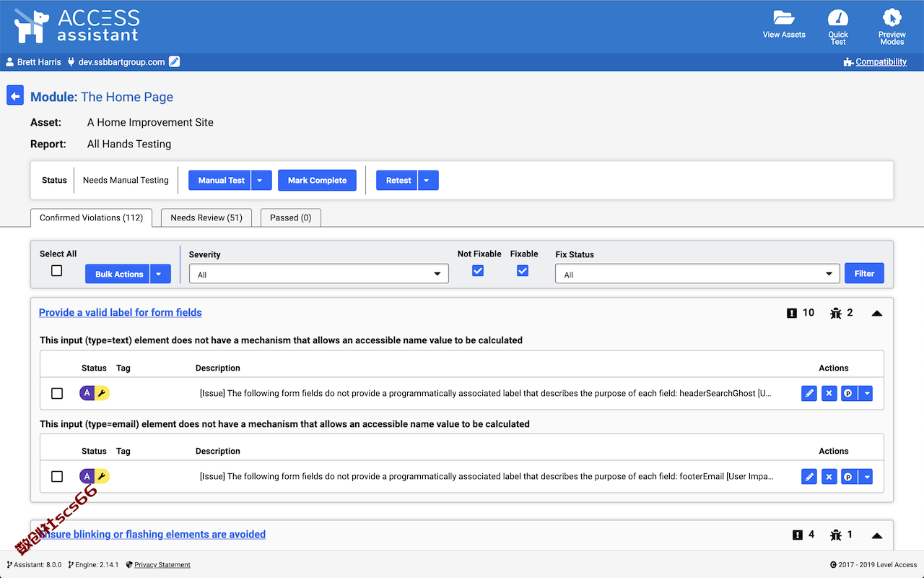Click the Bulk Actions button
The width and height of the screenshot is (924, 578).
pos(118,275)
